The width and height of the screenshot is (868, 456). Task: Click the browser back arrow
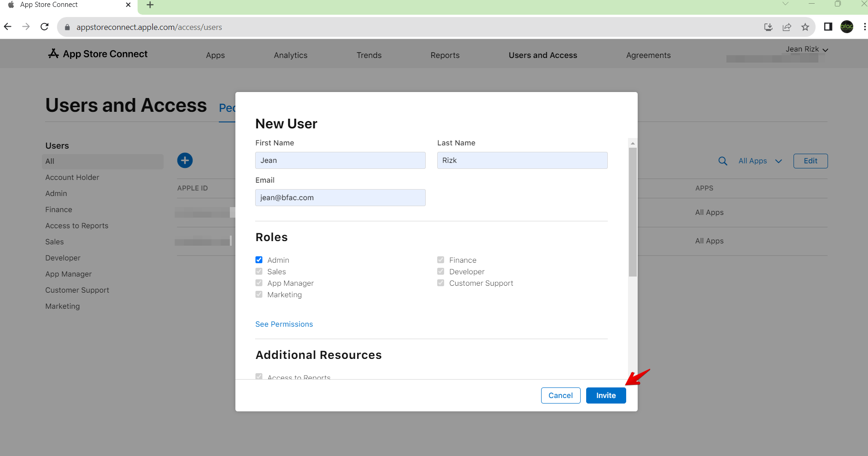(8, 27)
